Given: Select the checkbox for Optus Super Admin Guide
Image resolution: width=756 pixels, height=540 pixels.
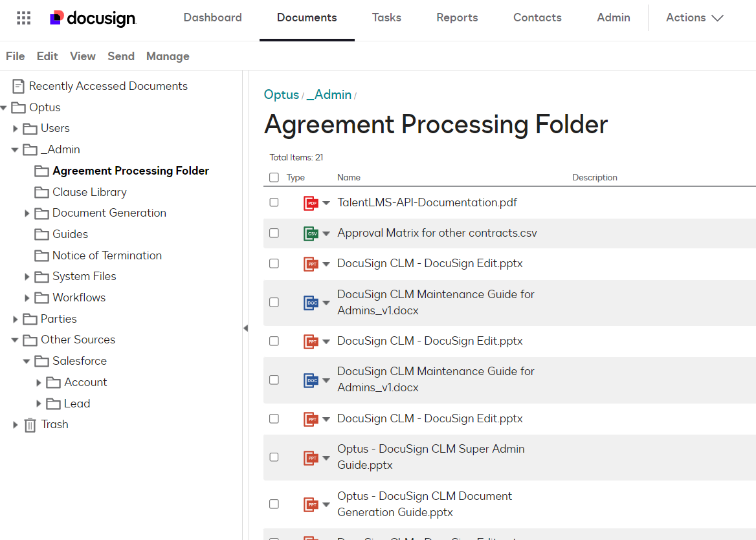Looking at the screenshot, I should (x=273, y=457).
